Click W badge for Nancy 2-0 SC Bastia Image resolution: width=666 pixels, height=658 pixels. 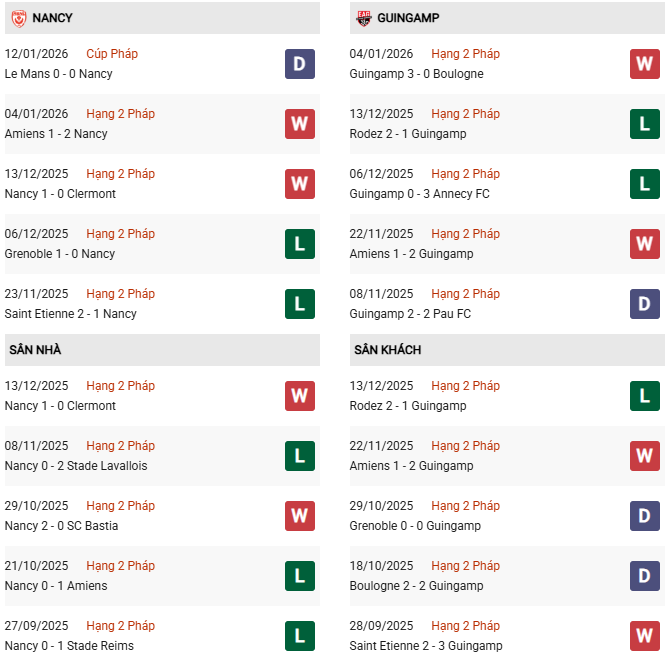(x=299, y=516)
